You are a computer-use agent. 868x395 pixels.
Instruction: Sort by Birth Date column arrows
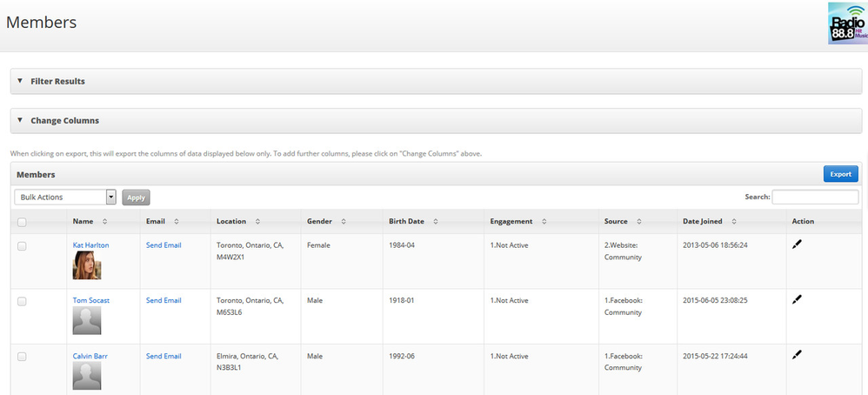coord(435,222)
